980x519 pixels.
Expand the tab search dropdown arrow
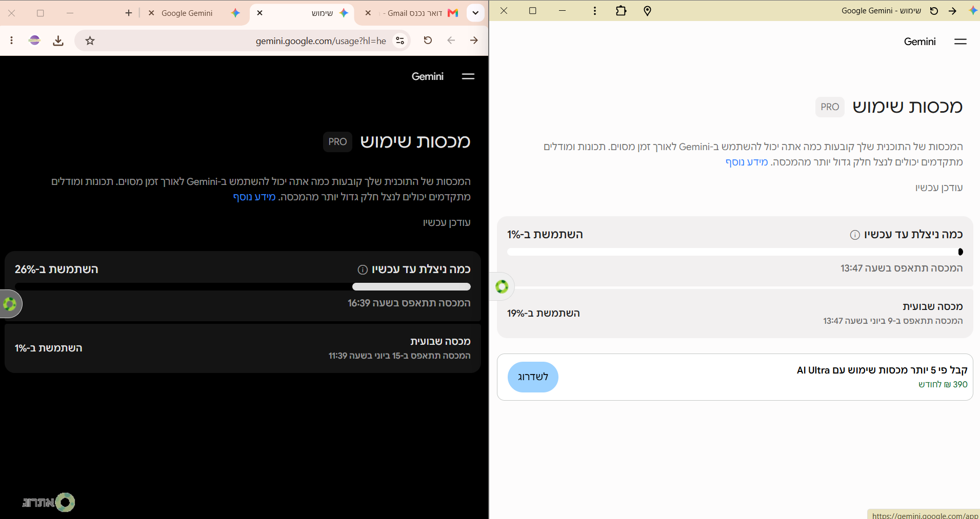pyautogui.click(x=475, y=13)
